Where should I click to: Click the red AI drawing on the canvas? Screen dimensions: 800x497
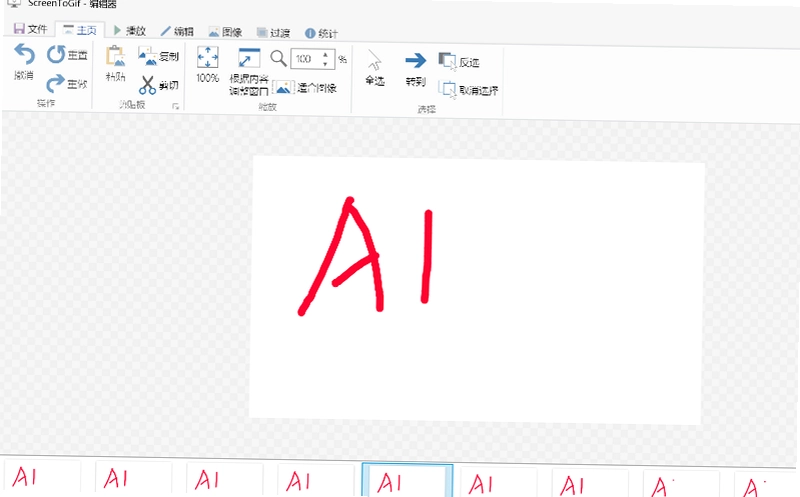point(365,255)
